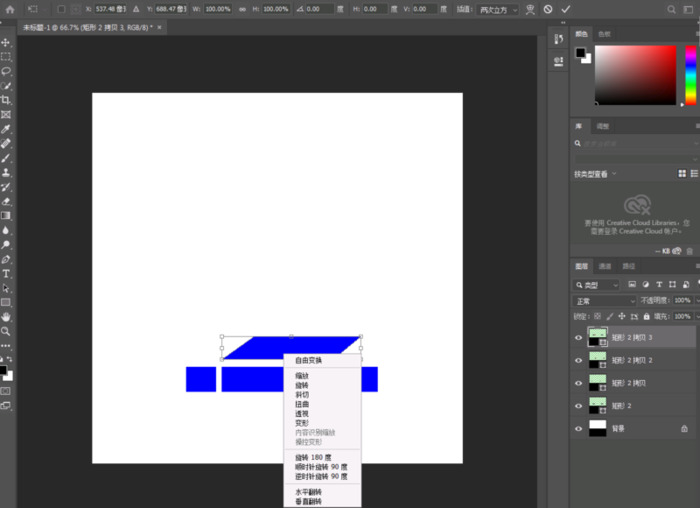Open the 两次立方 interpolation dropdown
Screen dimensions: 700x508
498,9
